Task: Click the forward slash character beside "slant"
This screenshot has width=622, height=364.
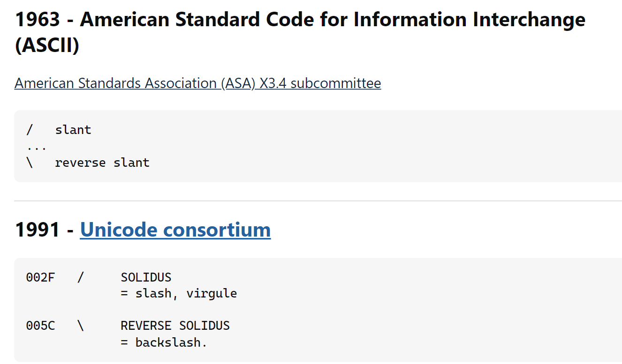Action: coord(30,130)
